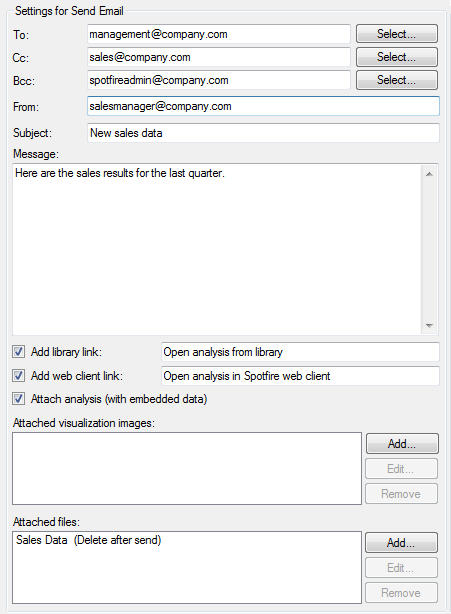Viewport: 451px width, 614px height.
Task: Click the To field with management@company.com
Action: coord(218,34)
